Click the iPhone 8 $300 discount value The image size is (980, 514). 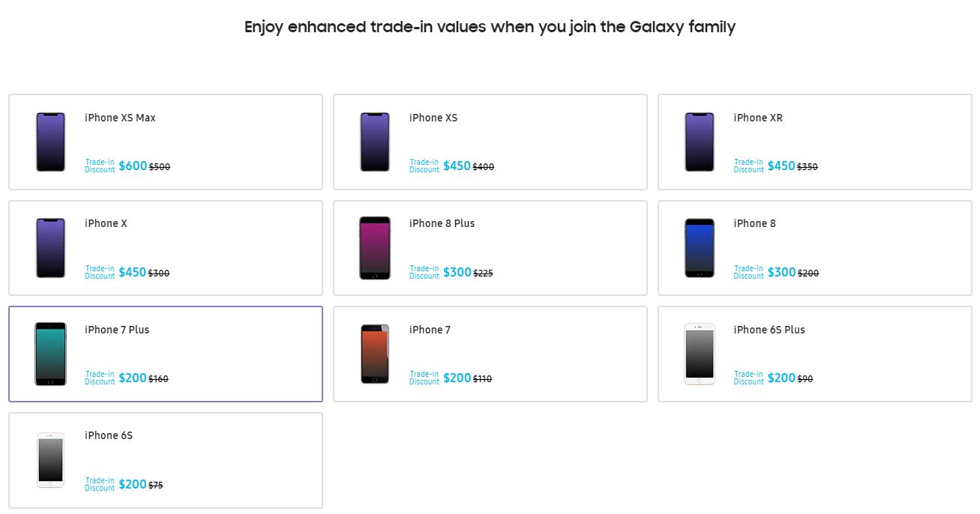782,273
